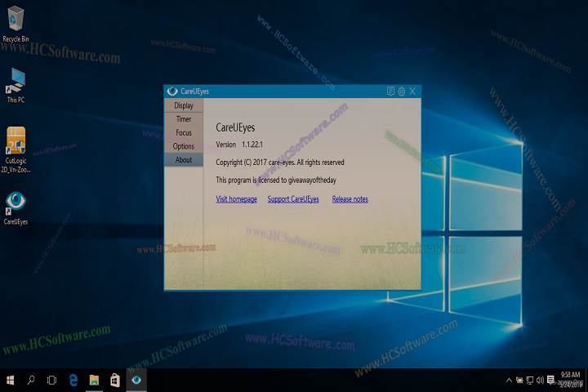Click the feedback note icon in title bar
This screenshot has width=588, height=392.
(x=390, y=91)
